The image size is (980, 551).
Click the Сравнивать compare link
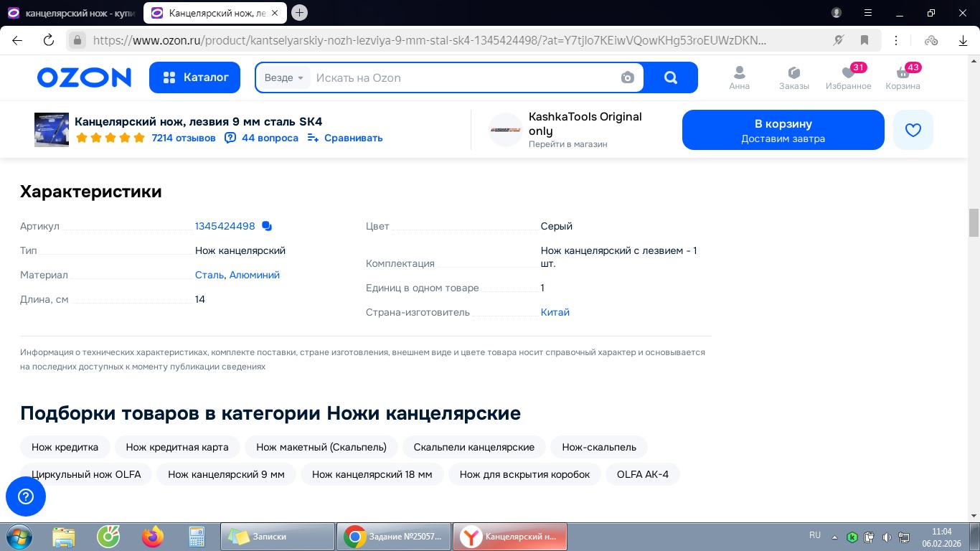click(345, 138)
